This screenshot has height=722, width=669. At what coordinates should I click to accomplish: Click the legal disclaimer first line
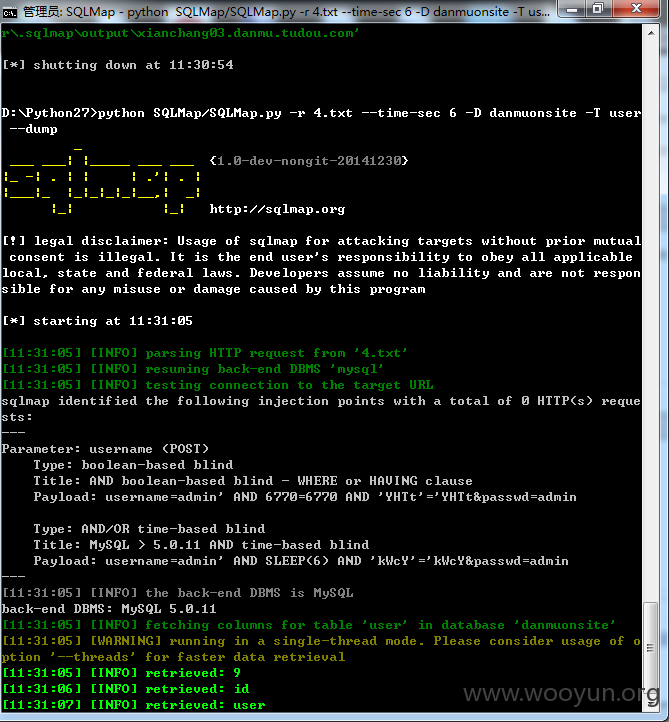(321, 241)
